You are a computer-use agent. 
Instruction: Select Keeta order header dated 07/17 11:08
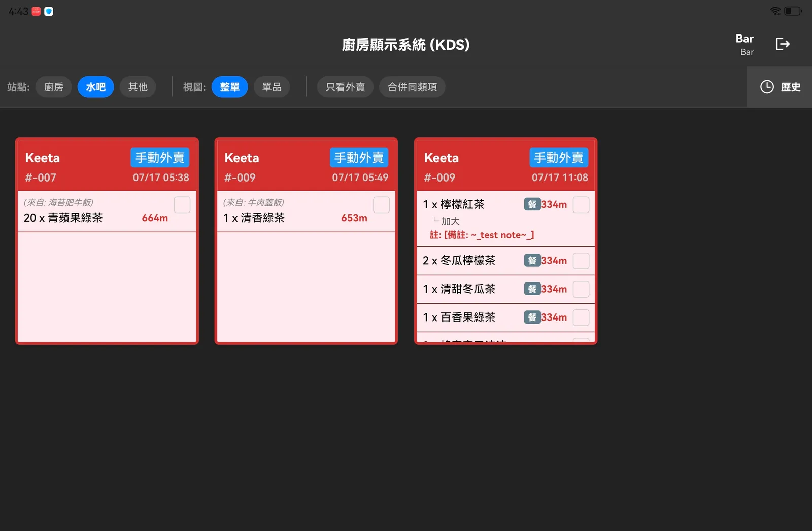point(505,166)
